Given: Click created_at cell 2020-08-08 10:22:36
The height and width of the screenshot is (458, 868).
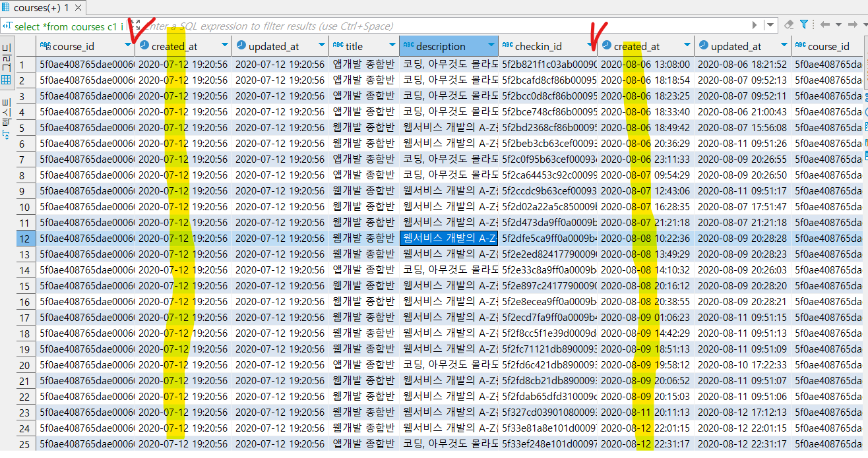Looking at the screenshot, I should coord(646,238).
